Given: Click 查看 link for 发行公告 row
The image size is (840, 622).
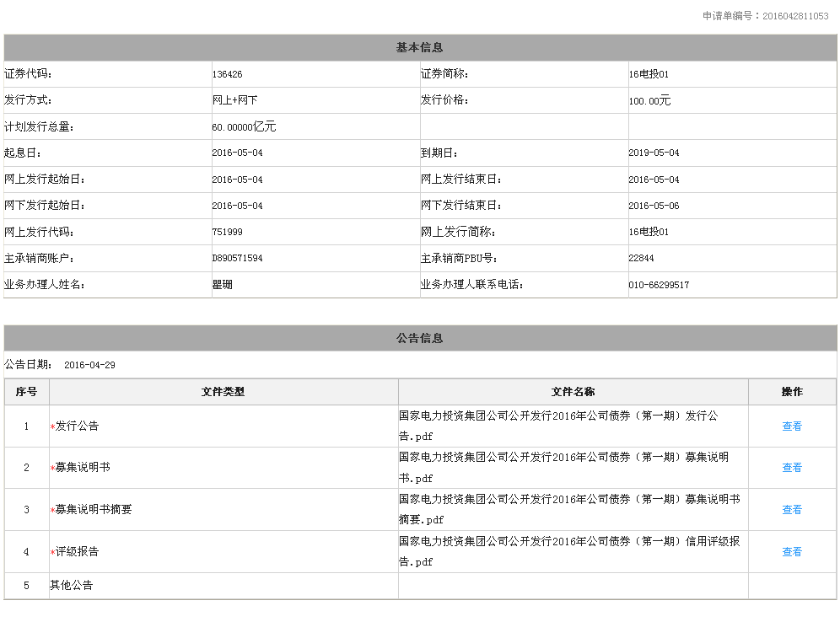Looking at the screenshot, I should pyautogui.click(x=792, y=426).
